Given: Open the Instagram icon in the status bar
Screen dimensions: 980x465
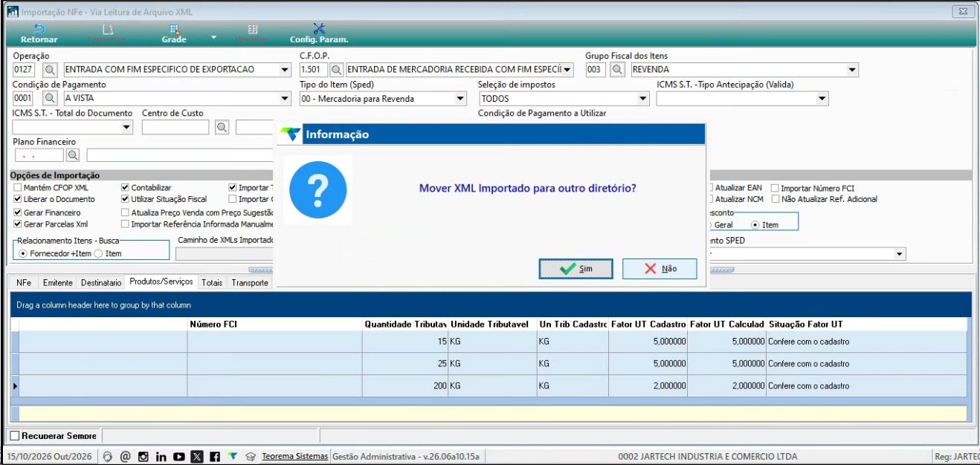Looking at the screenshot, I should [144, 456].
